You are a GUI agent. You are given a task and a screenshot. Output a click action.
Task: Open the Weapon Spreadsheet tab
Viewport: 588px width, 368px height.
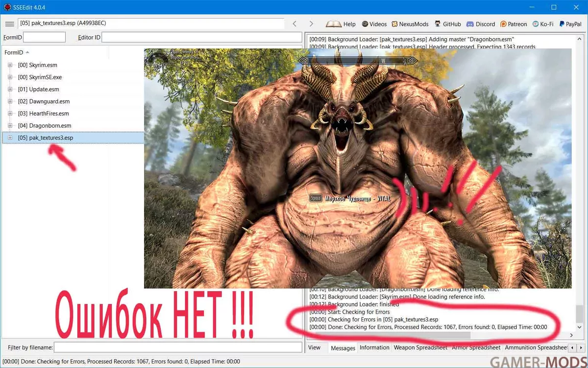point(421,347)
